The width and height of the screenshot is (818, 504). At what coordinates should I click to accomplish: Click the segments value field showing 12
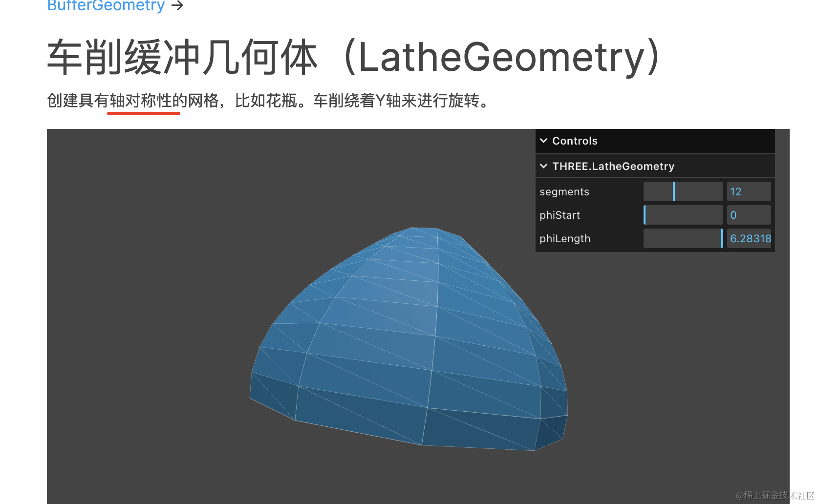(x=749, y=191)
